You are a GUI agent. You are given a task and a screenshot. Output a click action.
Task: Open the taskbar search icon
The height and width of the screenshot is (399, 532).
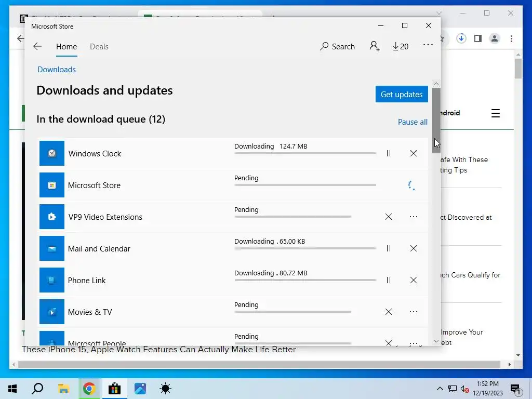(37, 389)
